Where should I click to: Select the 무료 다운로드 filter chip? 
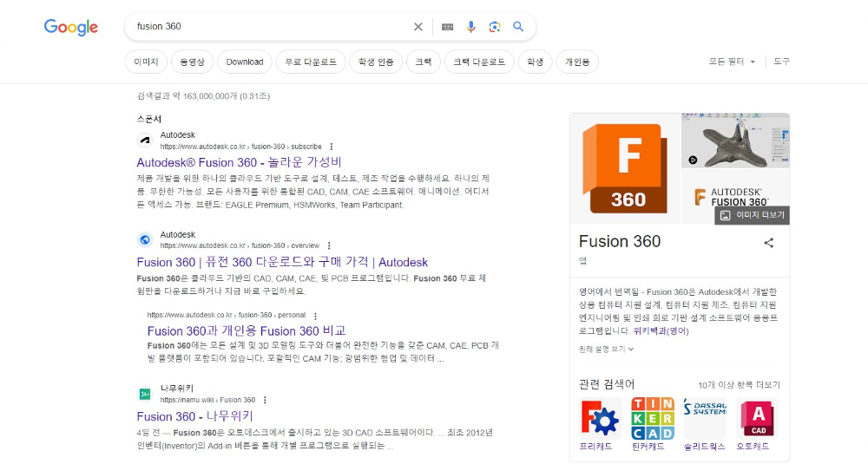tap(311, 62)
